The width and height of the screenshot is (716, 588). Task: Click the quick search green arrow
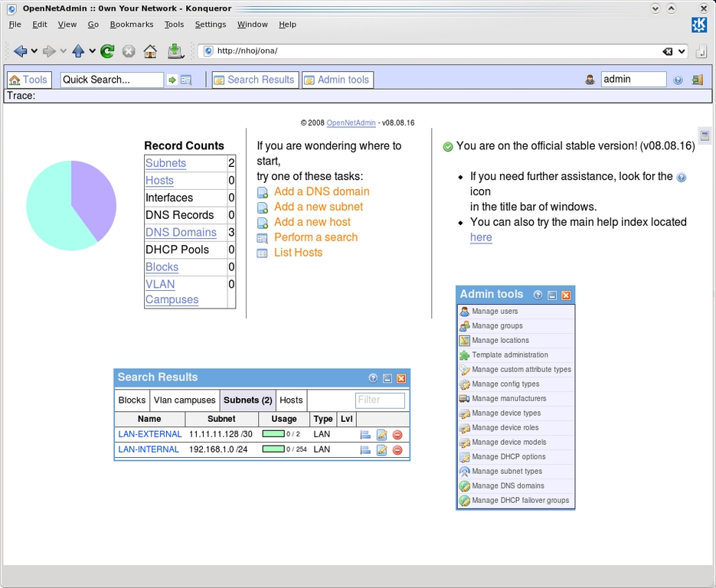pos(172,80)
